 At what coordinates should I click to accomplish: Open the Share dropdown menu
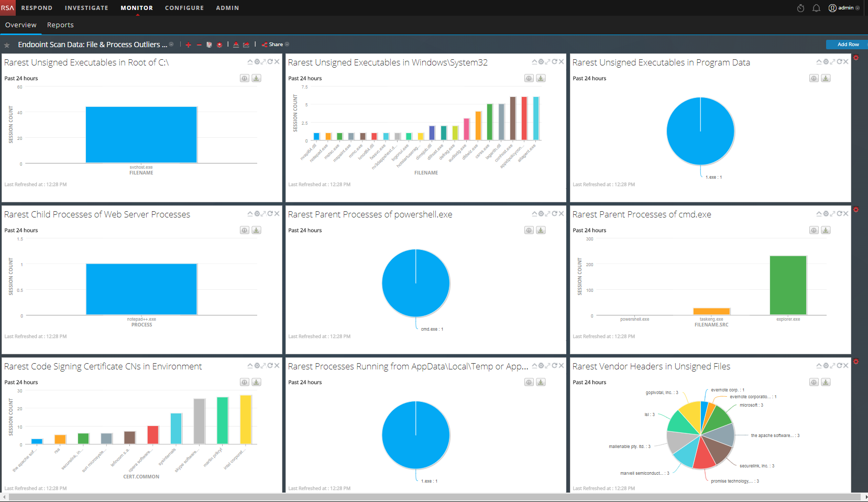tap(287, 45)
